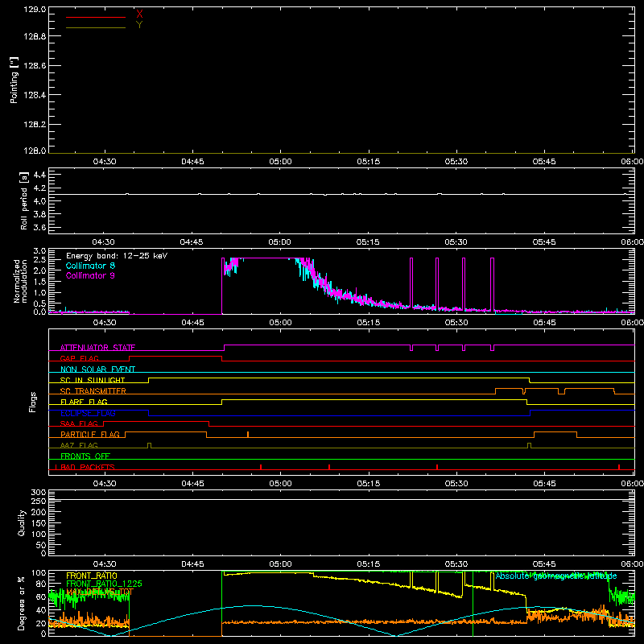Click the Normalized modulation axis title
This screenshot has height=644, width=644.
(20, 281)
